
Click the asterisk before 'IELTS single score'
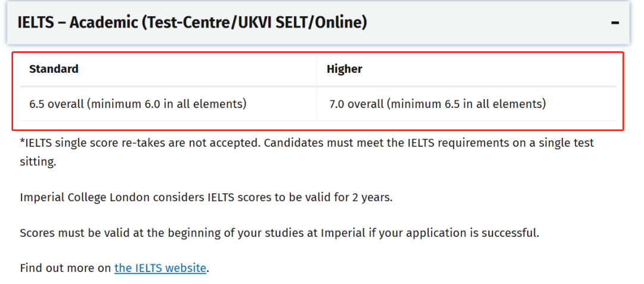pyautogui.click(x=22, y=142)
